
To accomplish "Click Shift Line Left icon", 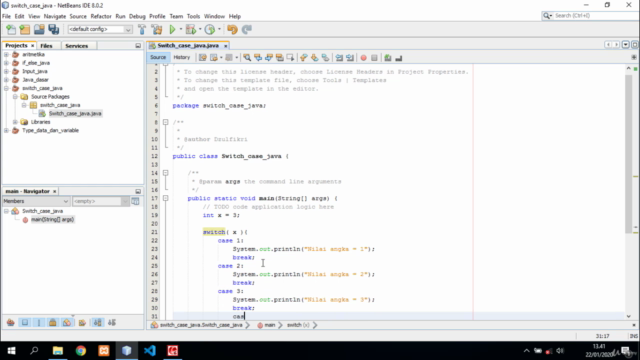I will coord(339,58).
